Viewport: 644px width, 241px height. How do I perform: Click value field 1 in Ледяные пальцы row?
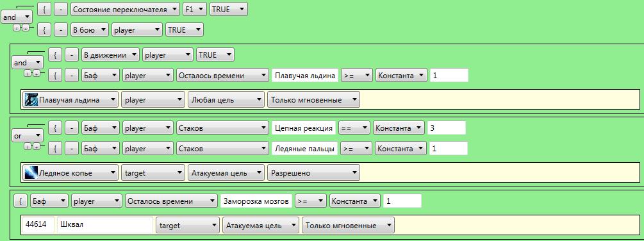pyautogui.click(x=449, y=149)
